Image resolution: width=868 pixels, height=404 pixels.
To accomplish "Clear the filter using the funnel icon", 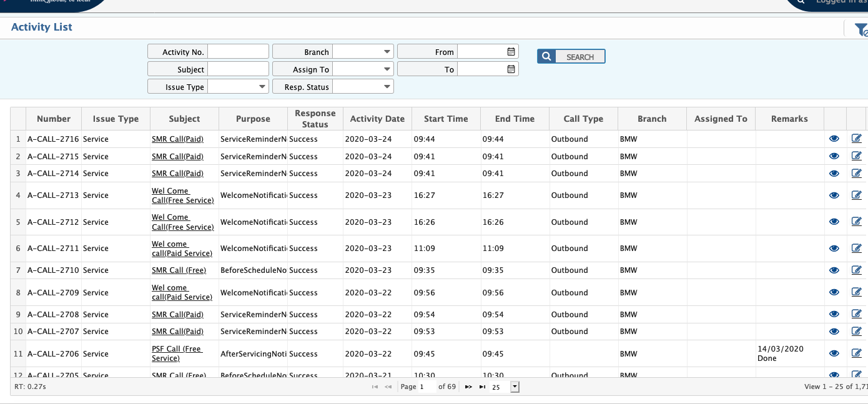I will tap(861, 28).
